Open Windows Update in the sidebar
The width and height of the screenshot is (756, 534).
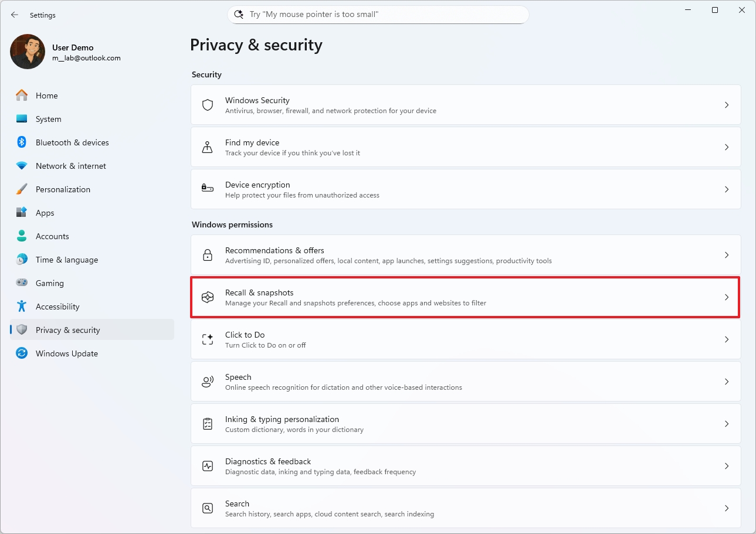66,353
